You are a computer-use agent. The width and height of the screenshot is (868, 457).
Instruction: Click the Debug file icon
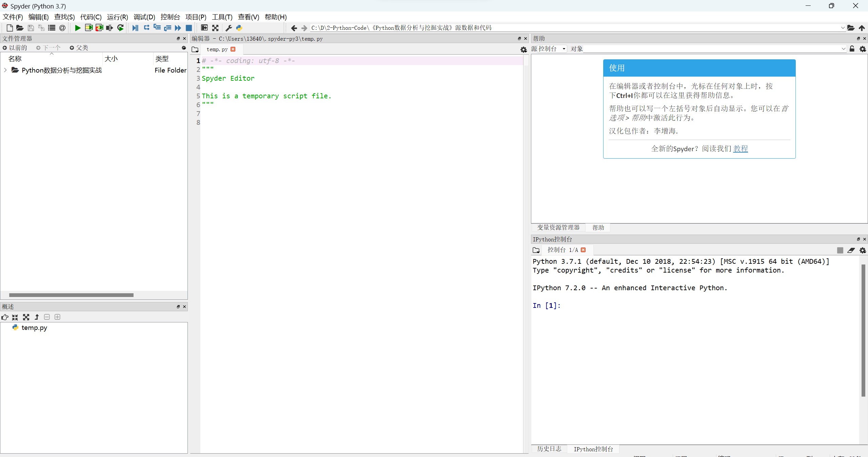tap(135, 28)
